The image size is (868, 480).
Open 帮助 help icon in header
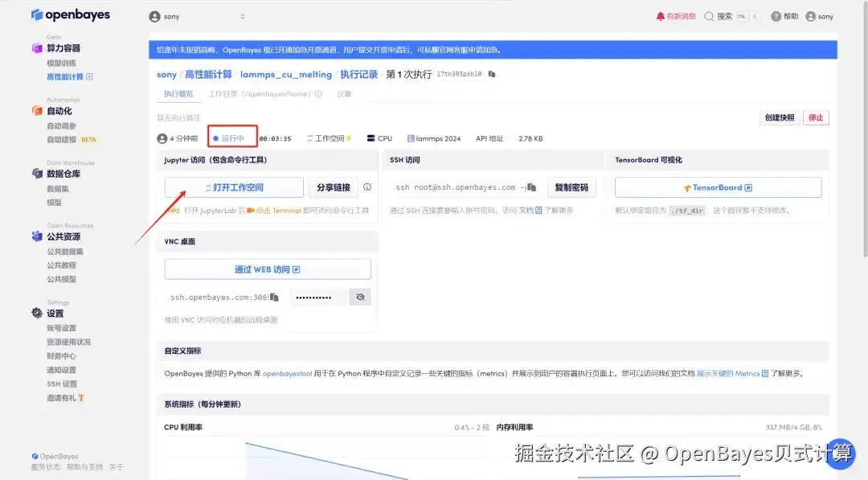pos(776,17)
